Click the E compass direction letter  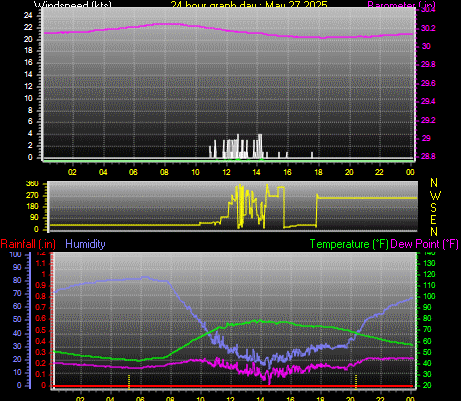433,220
